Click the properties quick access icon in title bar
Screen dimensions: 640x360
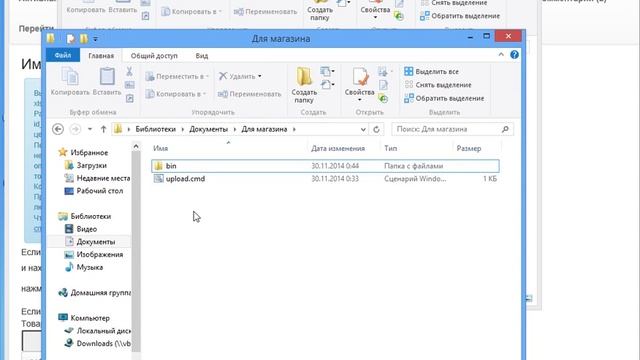coord(71,39)
